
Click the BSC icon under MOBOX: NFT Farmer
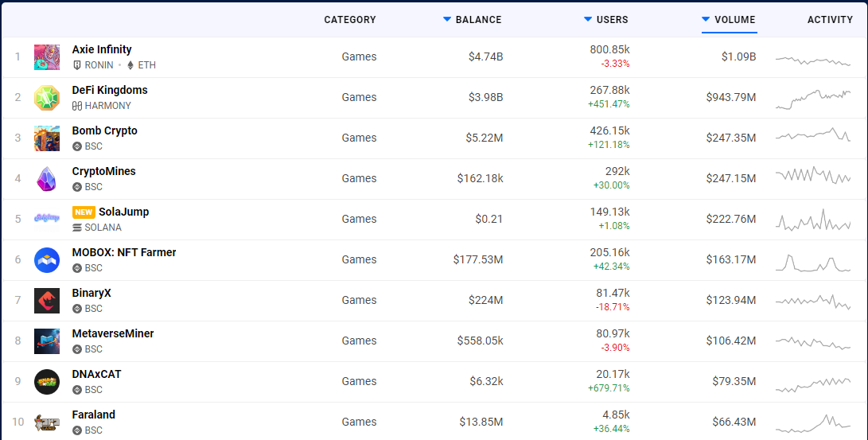point(77,268)
